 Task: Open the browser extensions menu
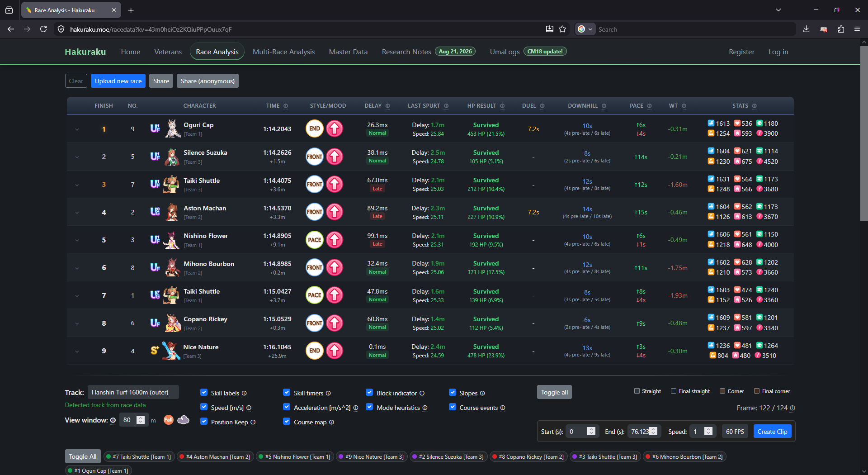841,29
